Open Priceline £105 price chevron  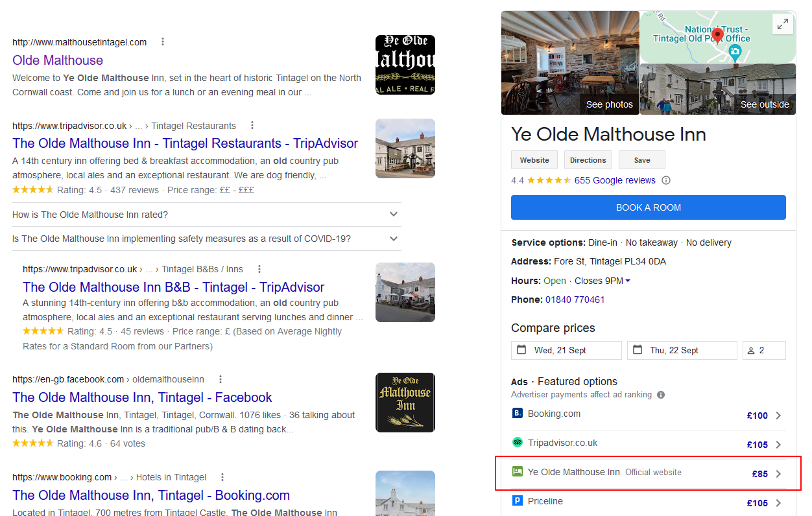[779, 503]
